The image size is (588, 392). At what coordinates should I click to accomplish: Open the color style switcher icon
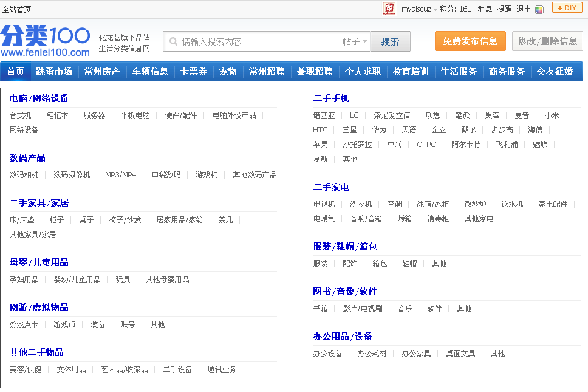coord(539,9)
